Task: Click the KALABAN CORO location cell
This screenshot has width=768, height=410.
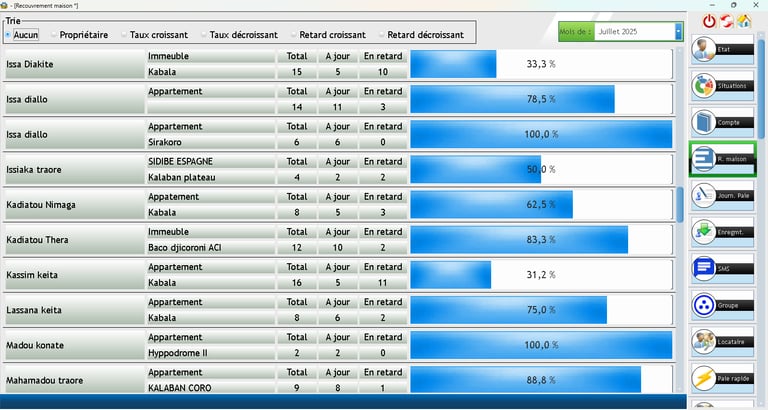Action: pos(211,387)
